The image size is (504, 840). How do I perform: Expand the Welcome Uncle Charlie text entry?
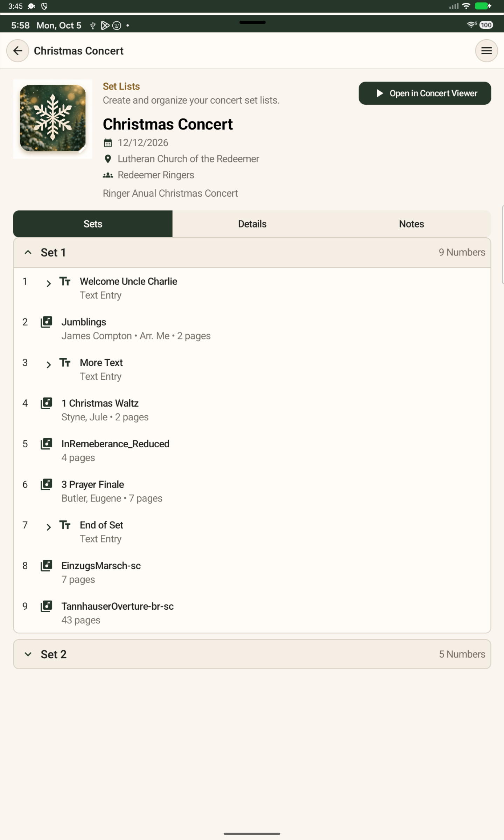[49, 283]
